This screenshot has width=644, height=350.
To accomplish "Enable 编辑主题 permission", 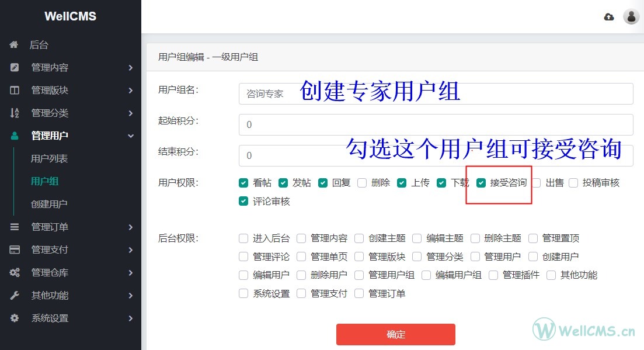I will [x=417, y=238].
